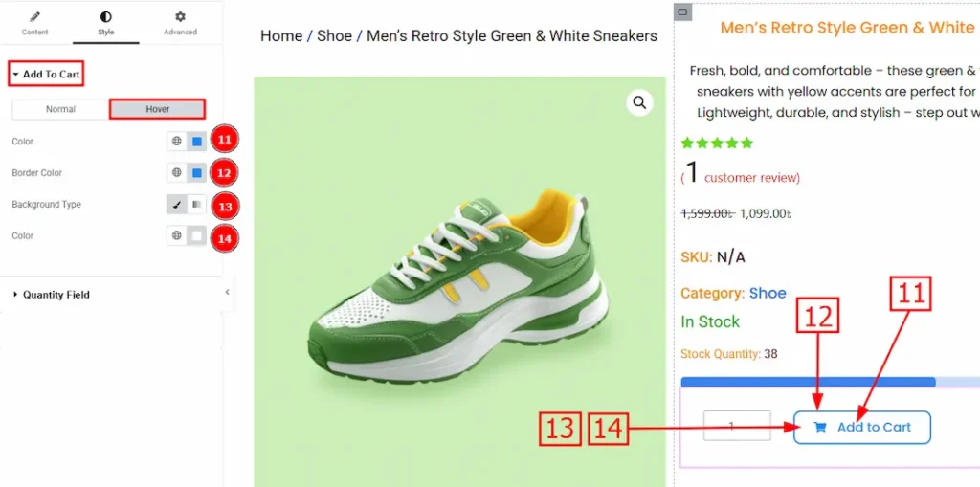Click the globe icon beside text Color
This screenshot has height=487, width=980.
(x=177, y=142)
